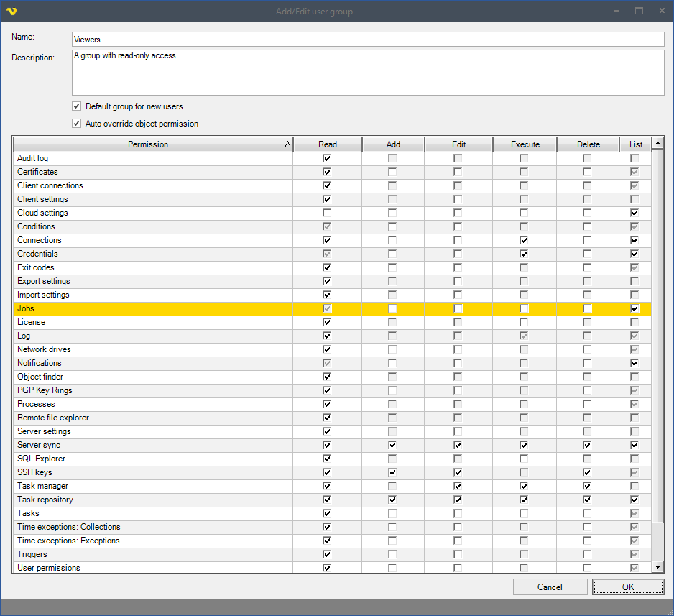Image resolution: width=674 pixels, height=616 pixels.
Task: Sort by the Read column header
Action: coord(327,144)
